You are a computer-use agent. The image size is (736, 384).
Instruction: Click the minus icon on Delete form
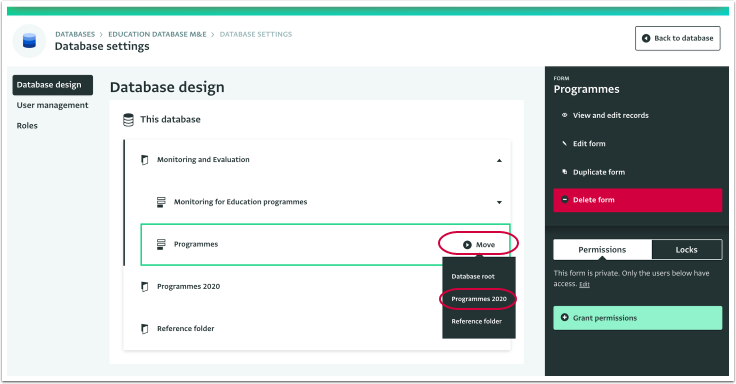pyautogui.click(x=565, y=200)
